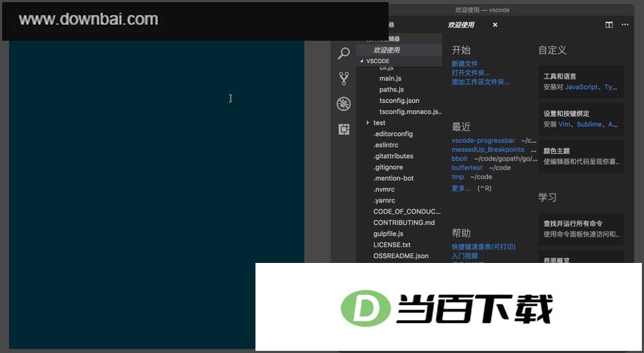Install Vim keybindings link
Image resolution: width=644 pixels, height=353 pixels.
pyautogui.click(x=565, y=124)
